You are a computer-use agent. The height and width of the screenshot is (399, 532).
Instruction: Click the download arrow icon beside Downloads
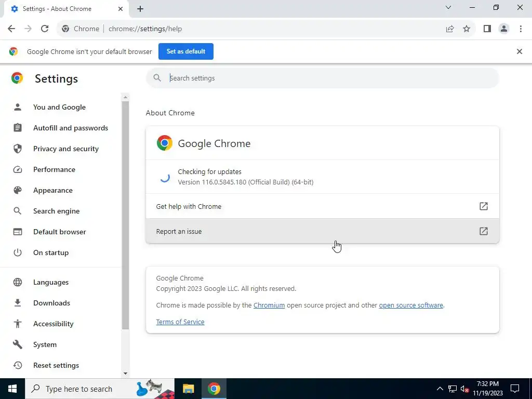(x=18, y=303)
